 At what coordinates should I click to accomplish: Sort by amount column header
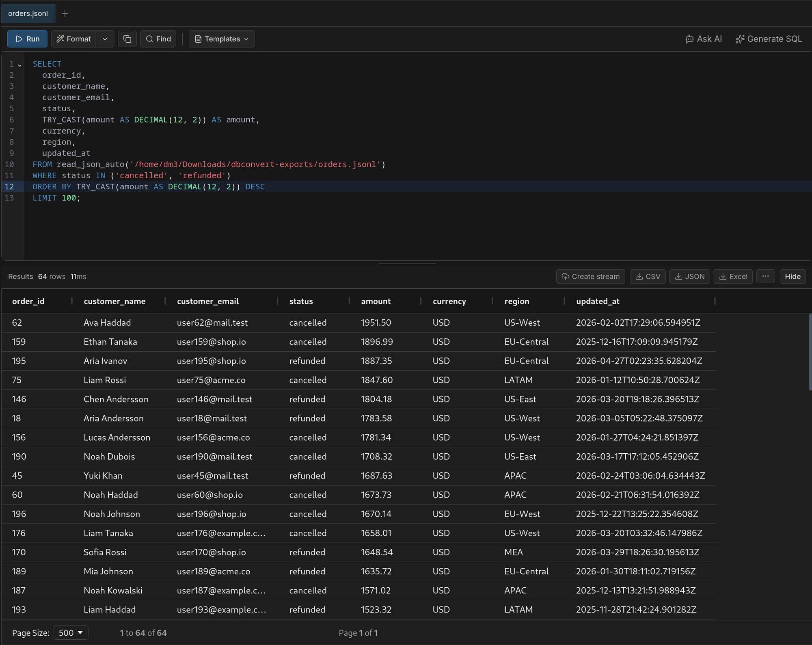[376, 301]
